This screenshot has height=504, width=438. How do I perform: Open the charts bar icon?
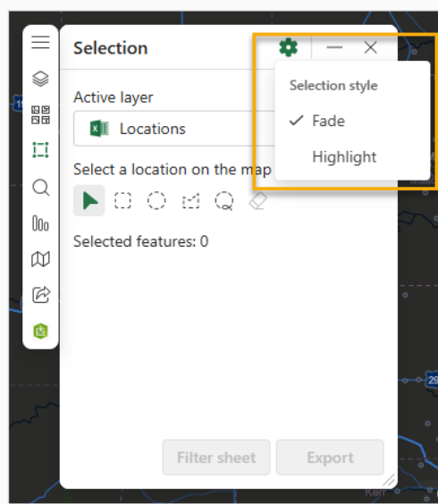pos(40,223)
